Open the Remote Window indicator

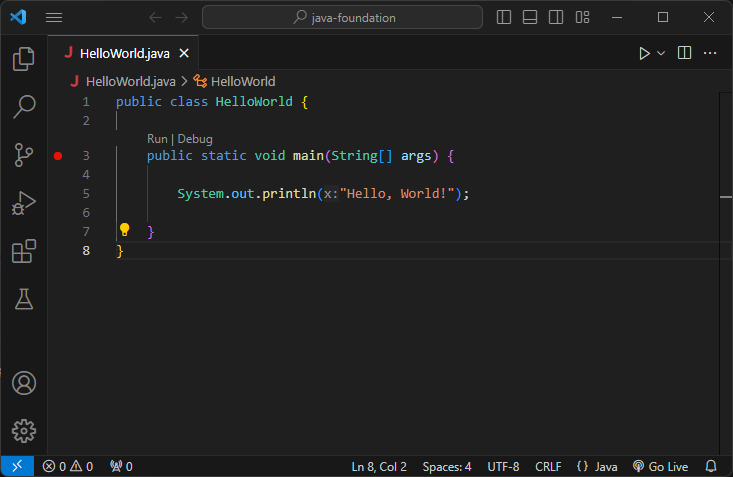[17, 466]
